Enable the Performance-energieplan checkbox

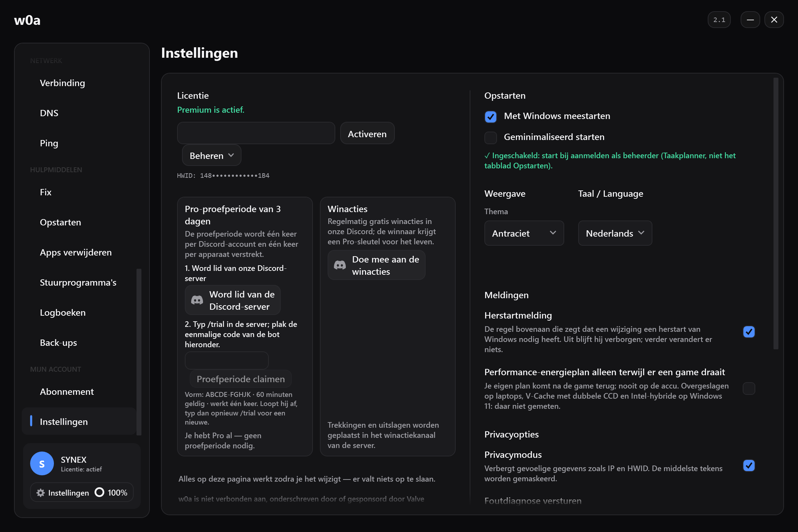(x=749, y=388)
